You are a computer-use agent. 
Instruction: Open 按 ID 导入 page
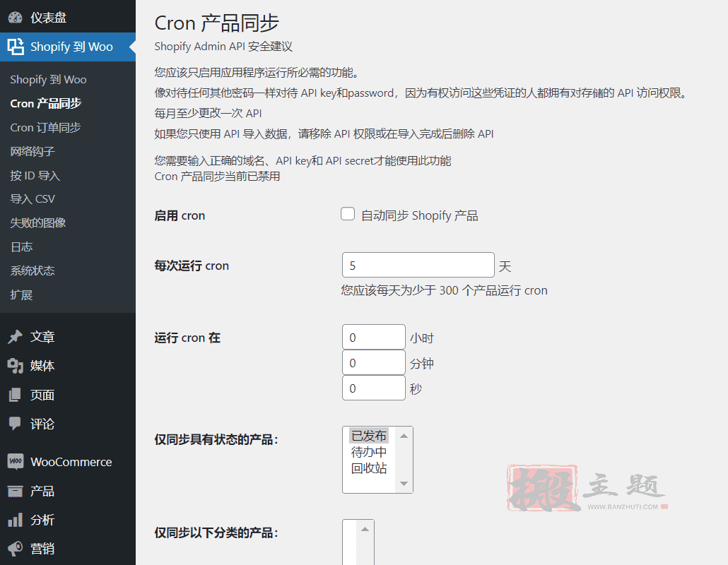(x=35, y=175)
